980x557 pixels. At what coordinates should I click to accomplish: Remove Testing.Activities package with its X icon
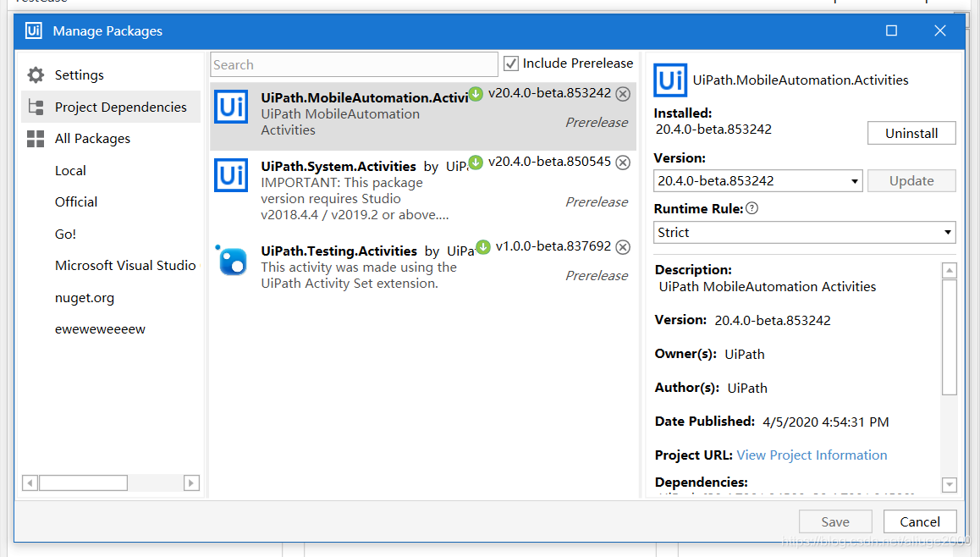tap(623, 247)
